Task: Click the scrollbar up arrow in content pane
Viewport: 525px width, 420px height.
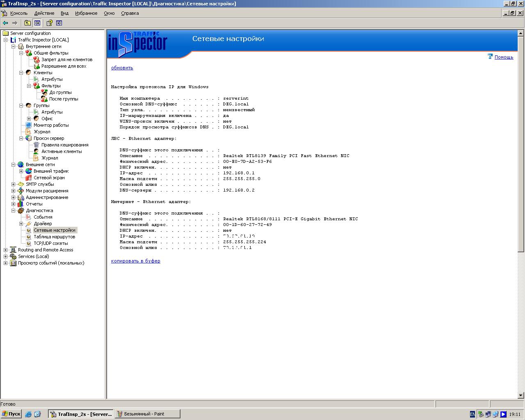Action: coord(521,33)
